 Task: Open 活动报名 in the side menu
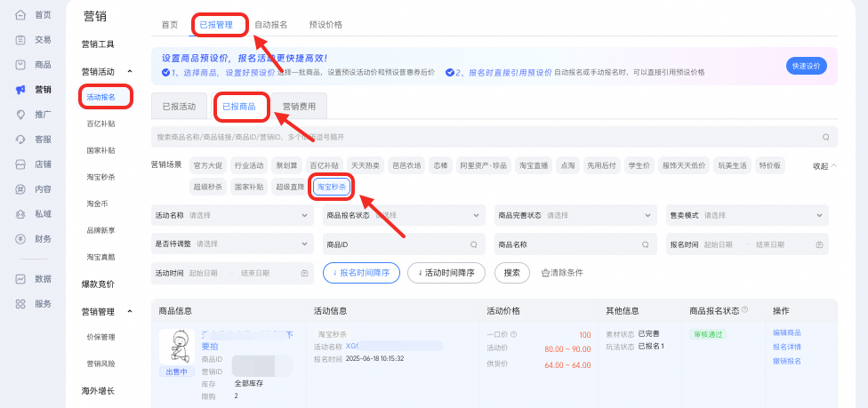tap(100, 98)
